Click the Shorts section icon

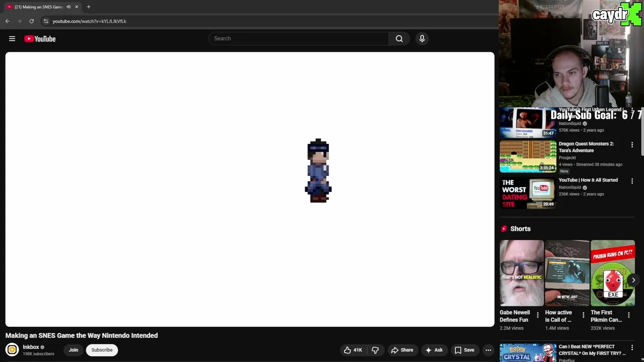click(x=504, y=229)
